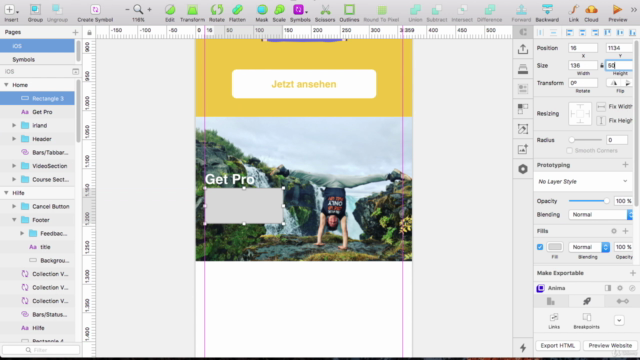Screen dimensions: 640x360
Task: Select the iOS page
Action: tap(38, 46)
